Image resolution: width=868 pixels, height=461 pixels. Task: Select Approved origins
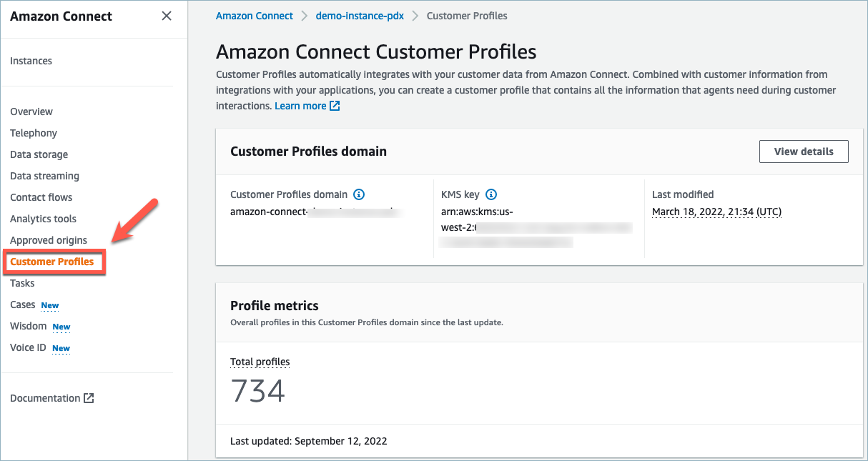pyautogui.click(x=49, y=240)
